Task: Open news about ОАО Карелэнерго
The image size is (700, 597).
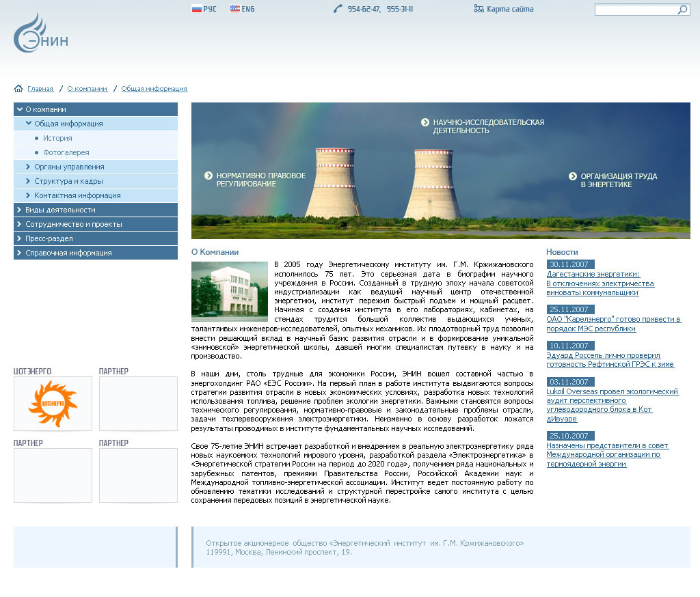Action: (x=613, y=324)
